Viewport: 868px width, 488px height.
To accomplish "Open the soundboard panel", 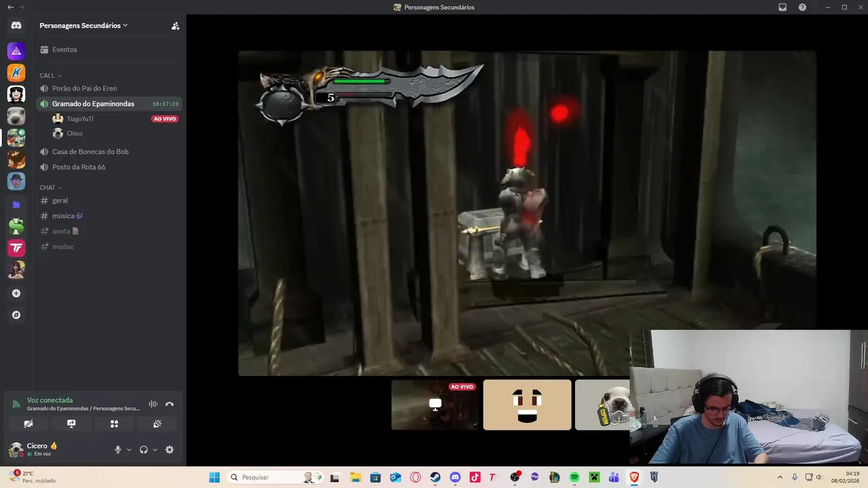I will [157, 424].
